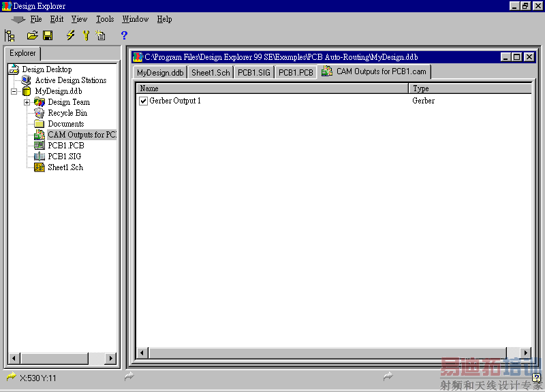
Task: Click the Recycle Bin icon
Action: [x=40, y=113]
